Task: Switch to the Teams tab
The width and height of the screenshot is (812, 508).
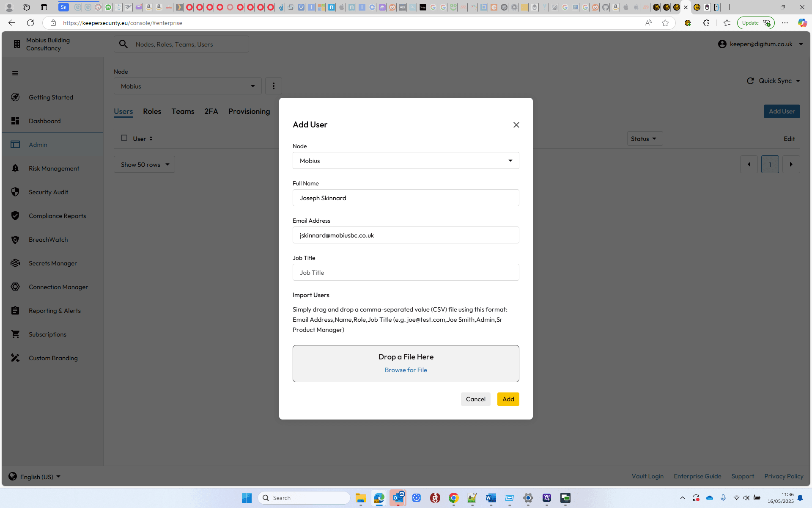Action: pos(183,111)
